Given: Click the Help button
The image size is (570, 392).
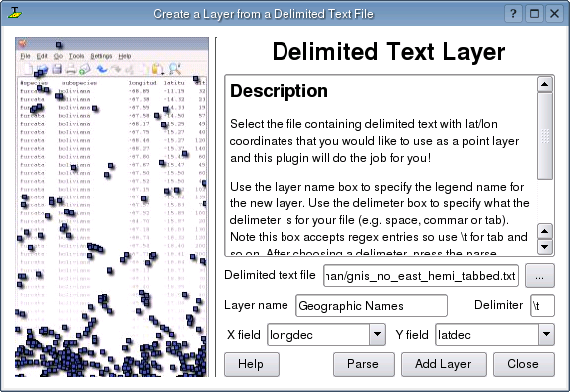Looking at the screenshot, I should point(252,364).
